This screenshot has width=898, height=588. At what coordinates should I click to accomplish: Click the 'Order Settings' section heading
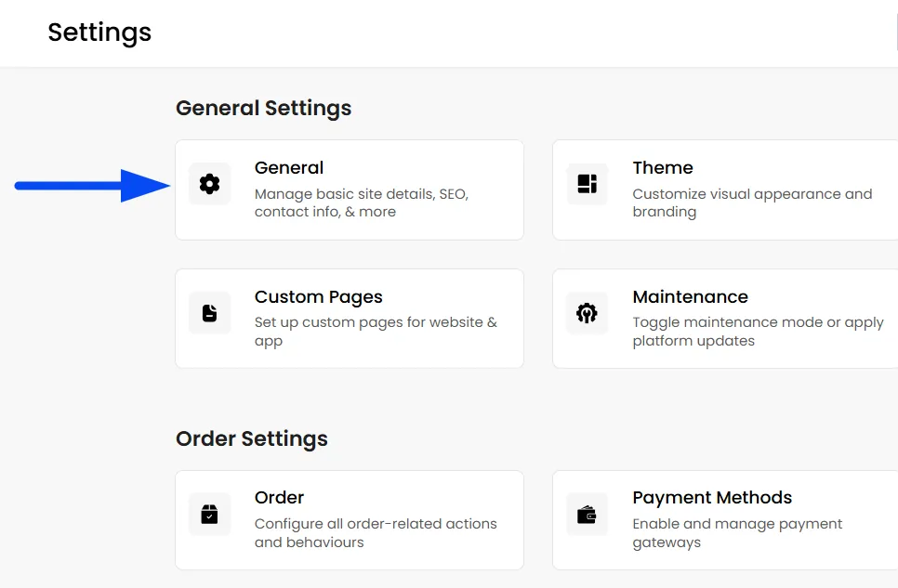pyautogui.click(x=252, y=439)
